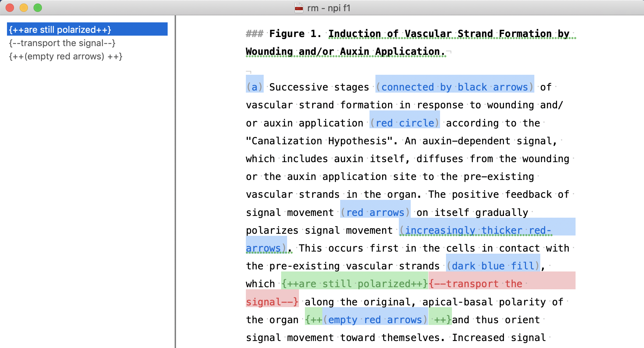Click the highlighted "(a)" label
The width and height of the screenshot is (644, 348).
pyautogui.click(x=255, y=87)
